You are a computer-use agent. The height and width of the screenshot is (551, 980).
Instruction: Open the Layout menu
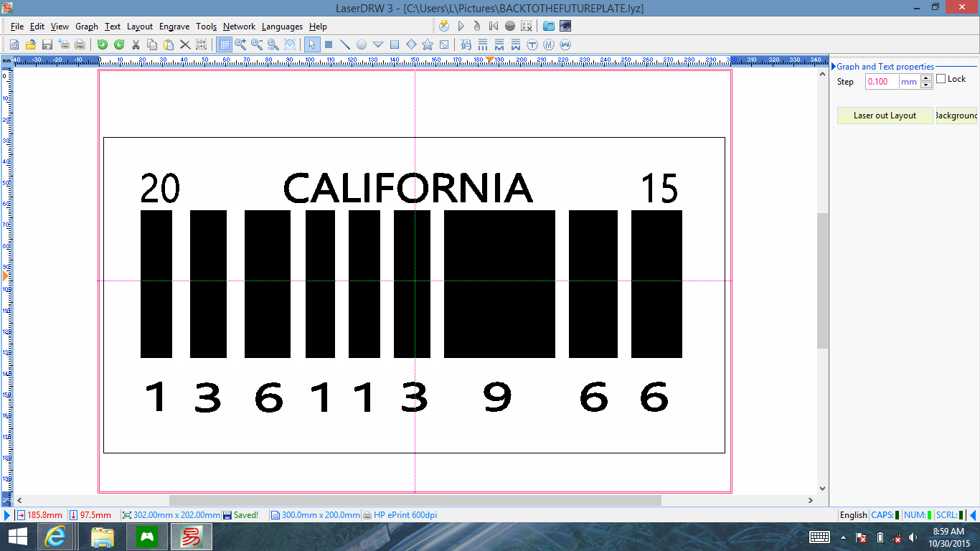pyautogui.click(x=140, y=27)
